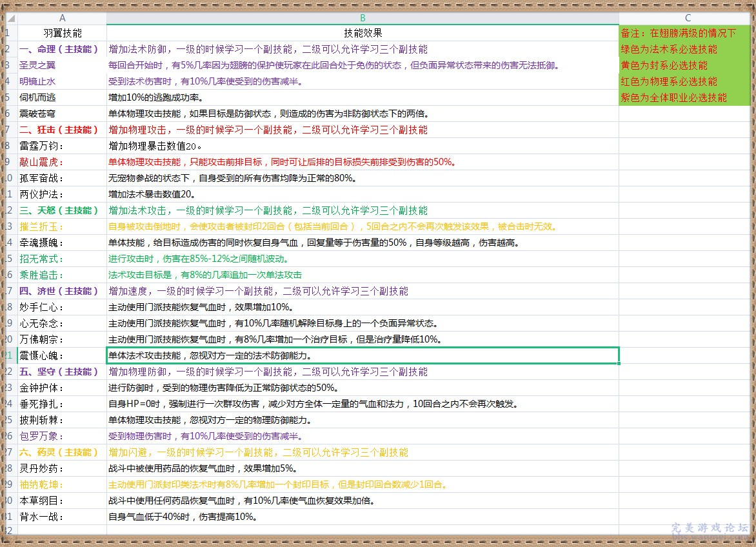Select cell '五、坚守（主技能）'
The image size is (756, 547).
coord(62,372)
